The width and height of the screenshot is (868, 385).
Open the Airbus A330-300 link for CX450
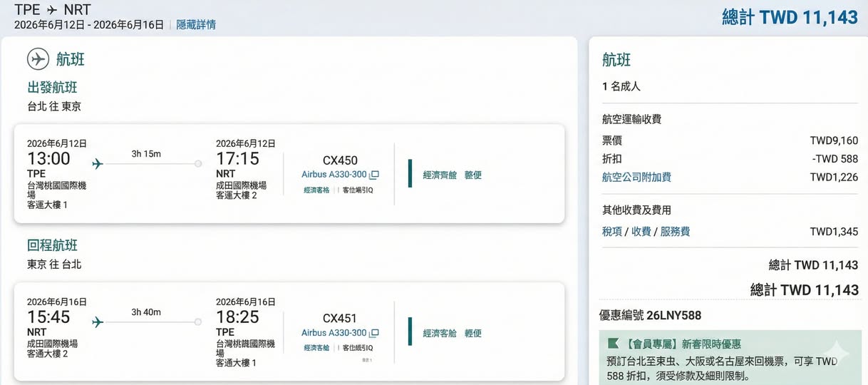point(334,175)
